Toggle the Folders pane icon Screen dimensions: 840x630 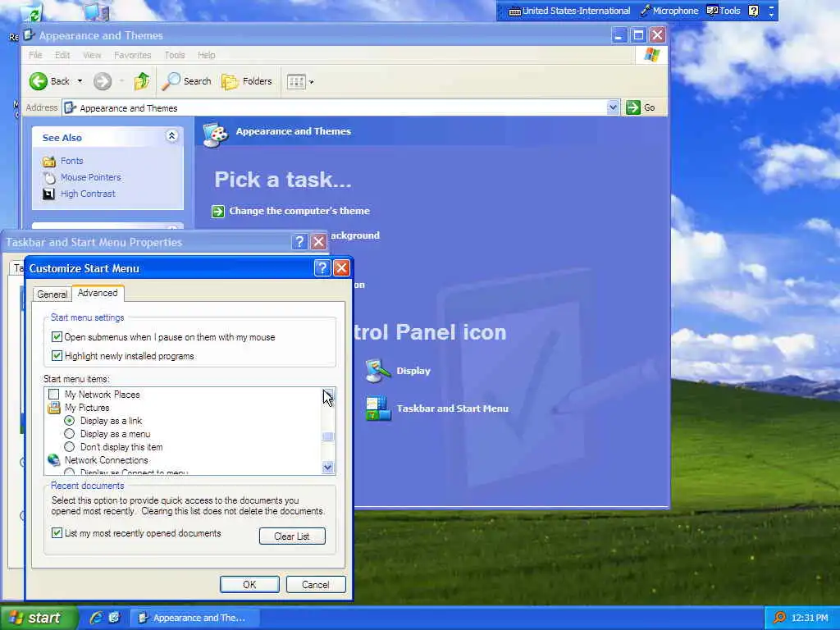coord(231,81)
